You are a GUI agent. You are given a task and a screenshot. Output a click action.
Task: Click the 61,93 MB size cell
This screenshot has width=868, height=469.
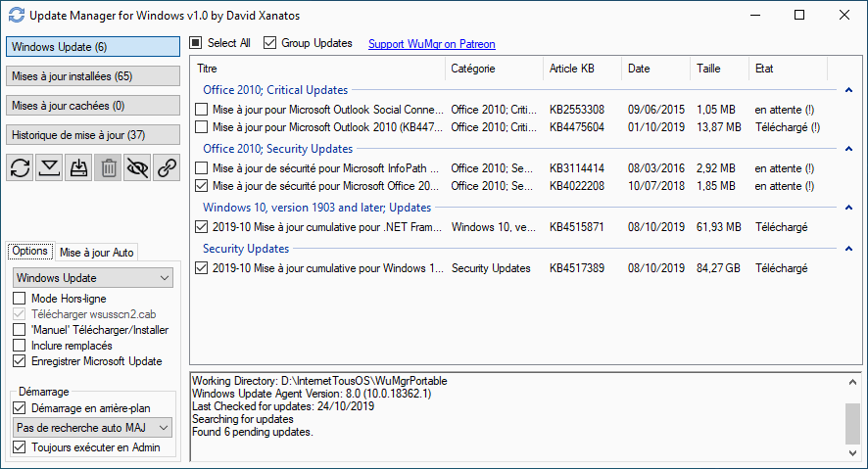718,227
